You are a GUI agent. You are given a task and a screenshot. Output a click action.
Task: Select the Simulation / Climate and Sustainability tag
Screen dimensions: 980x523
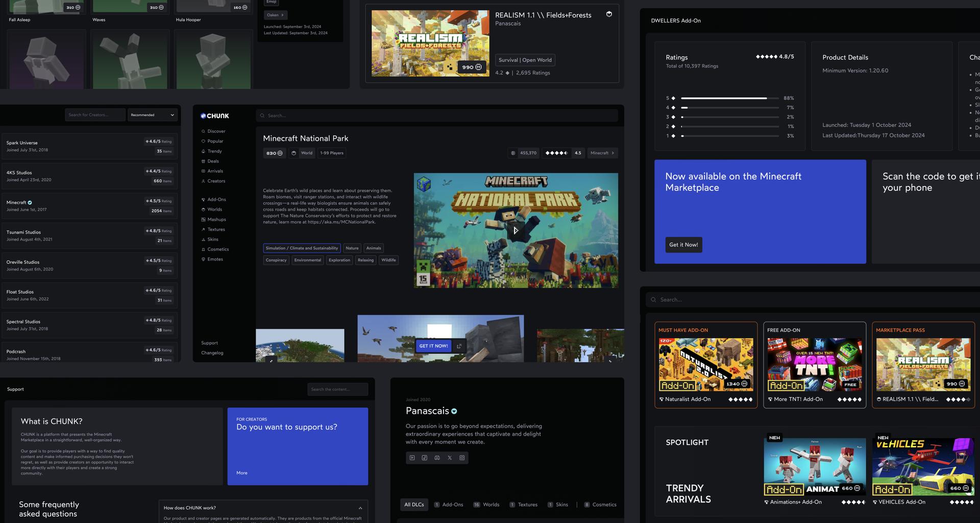tap(302, 248)
